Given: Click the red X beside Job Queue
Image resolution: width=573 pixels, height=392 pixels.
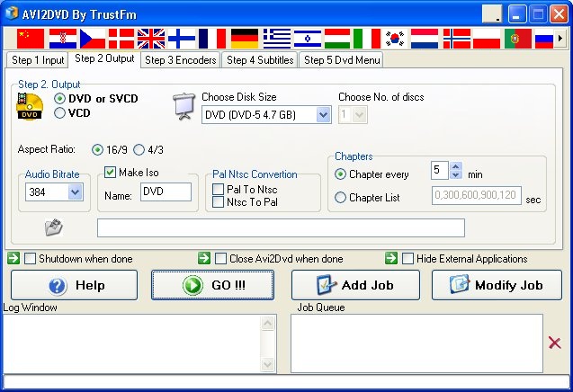Looking at the screenshot, I should pyautogui.click(x=554, y=343).
